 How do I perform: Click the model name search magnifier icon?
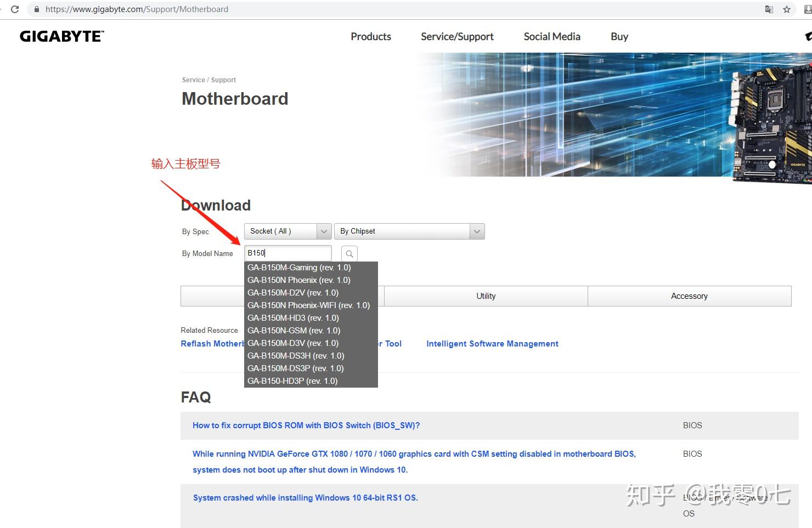tap(349, 253)
